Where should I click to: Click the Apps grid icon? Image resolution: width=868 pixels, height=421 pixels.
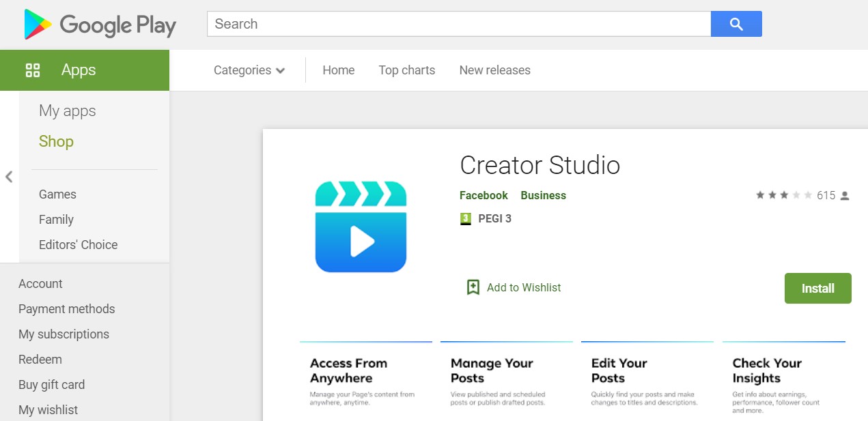click(x=33, y=70)
